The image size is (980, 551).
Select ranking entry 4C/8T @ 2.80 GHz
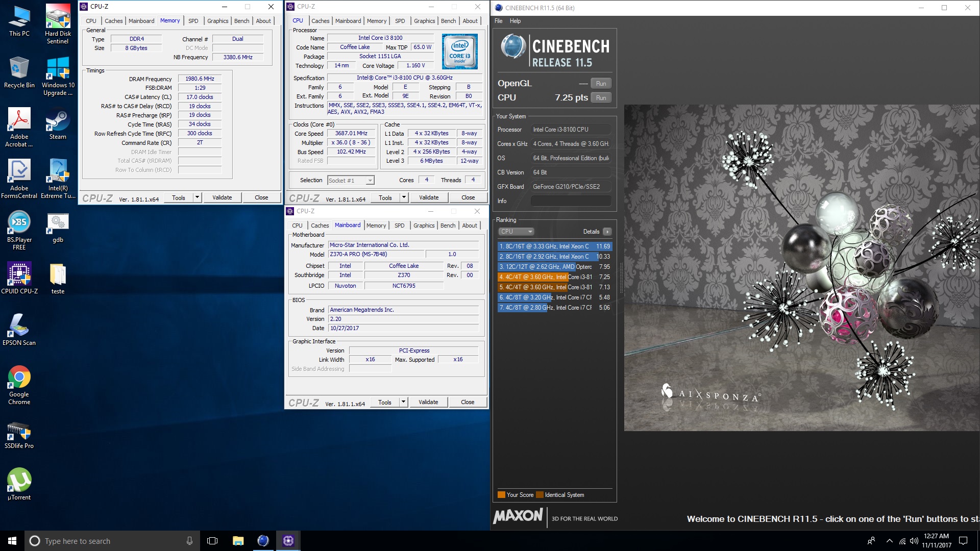click(554, 308)
